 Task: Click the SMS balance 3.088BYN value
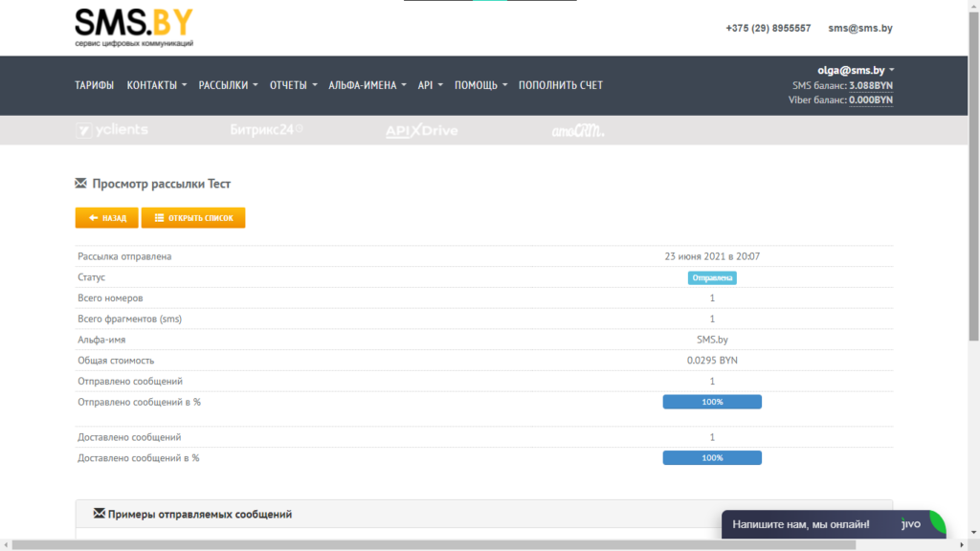click(871, 85)
